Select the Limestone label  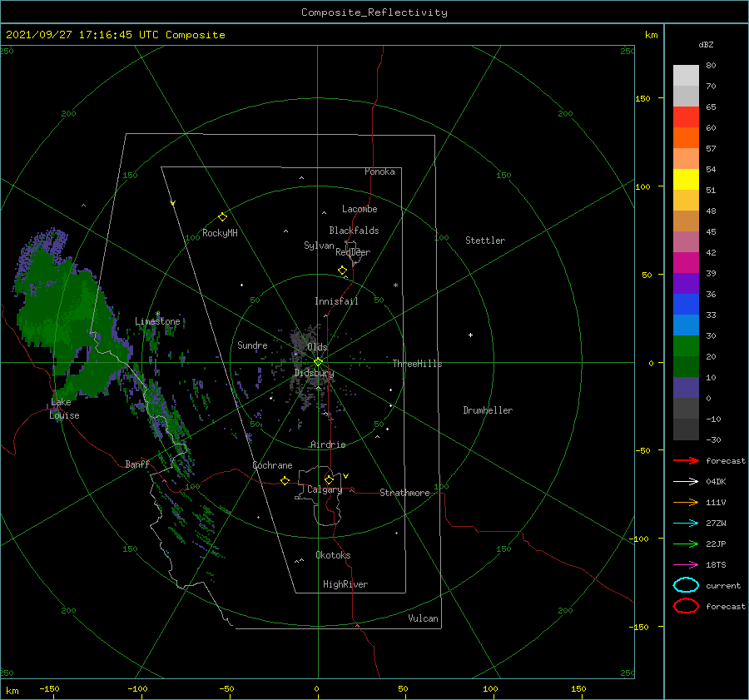pyautogui.click(x=157, y=321)
